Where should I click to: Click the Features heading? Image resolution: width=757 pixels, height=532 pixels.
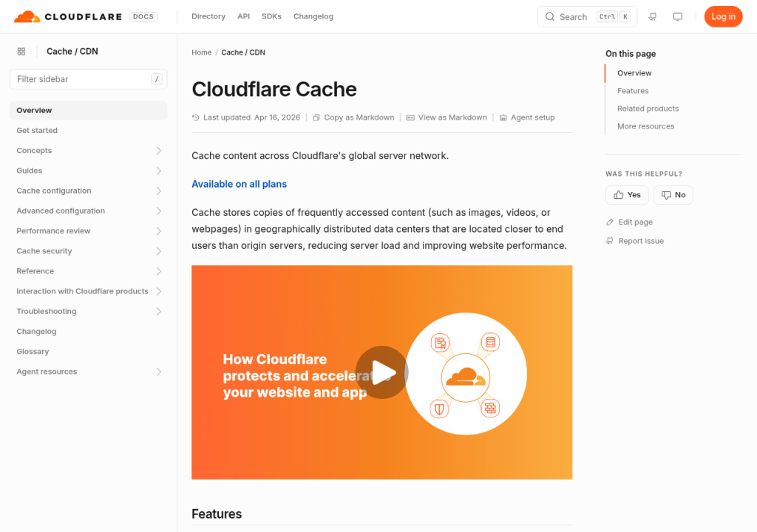point(217,514)
